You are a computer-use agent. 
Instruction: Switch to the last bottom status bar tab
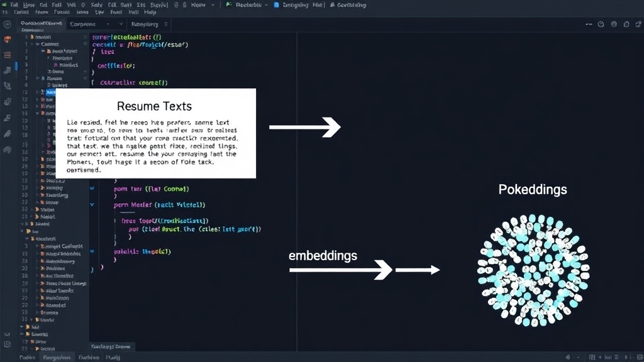(x=113, y=358)
